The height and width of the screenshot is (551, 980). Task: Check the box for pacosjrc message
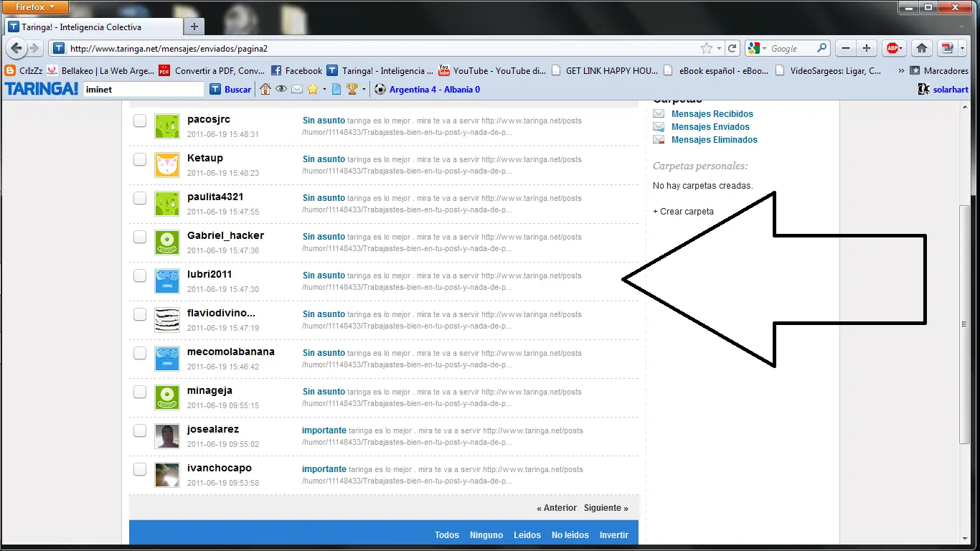(x=140, y=121)
